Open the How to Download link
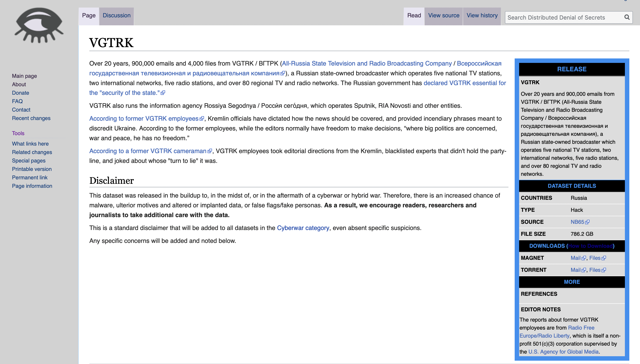This screenshot has height=364, width=640. pos(590,246)
